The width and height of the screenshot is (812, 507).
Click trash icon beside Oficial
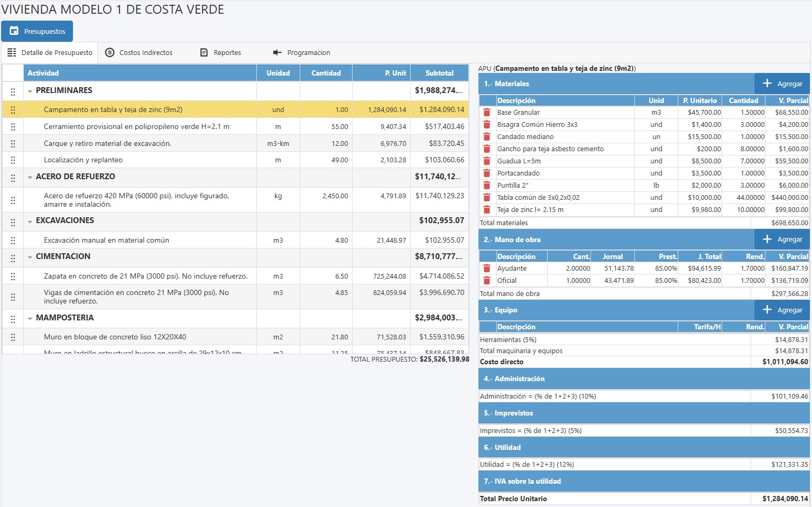[487, 281]
